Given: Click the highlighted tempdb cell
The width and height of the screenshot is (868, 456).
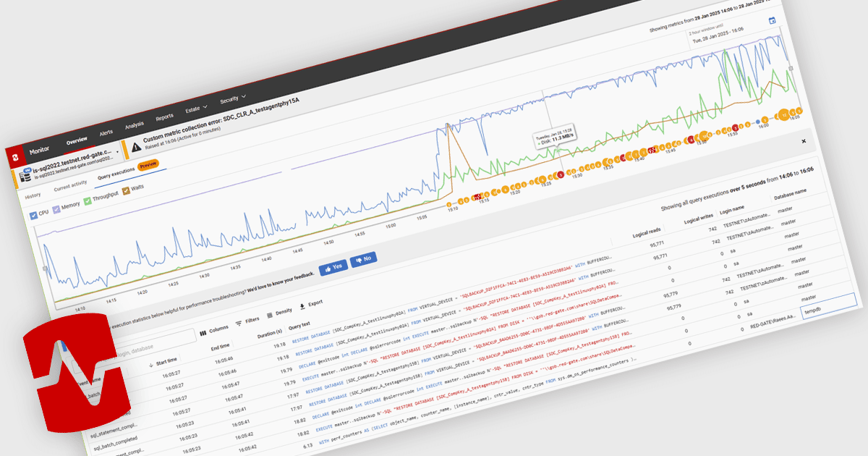Looking at the screenshot, I should coord(828,308).
